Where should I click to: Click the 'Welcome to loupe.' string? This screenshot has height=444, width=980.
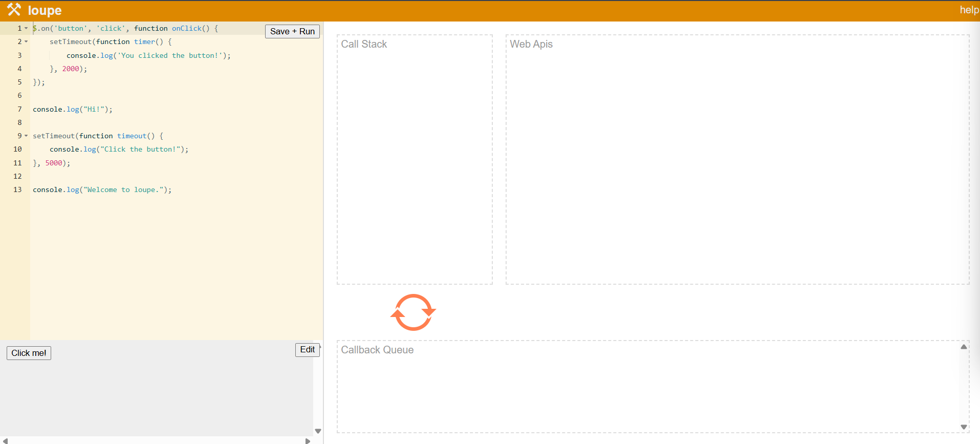tap(124, 189)
